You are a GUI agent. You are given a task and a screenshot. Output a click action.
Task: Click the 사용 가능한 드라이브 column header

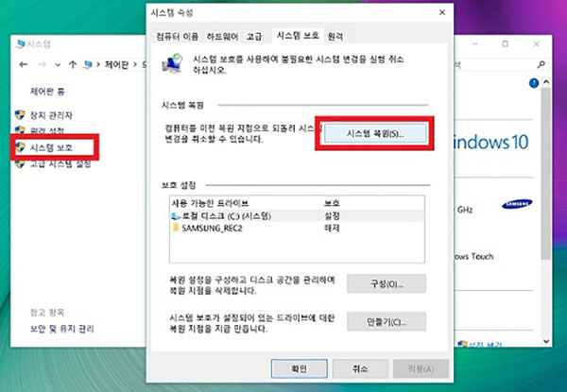210,203
